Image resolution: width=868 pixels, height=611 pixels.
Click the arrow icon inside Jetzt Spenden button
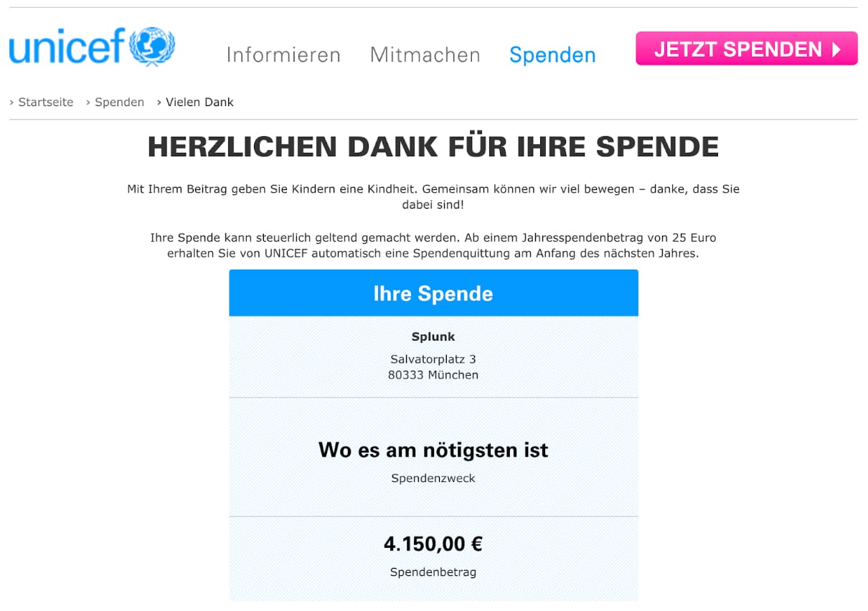(x=836, y=49)
